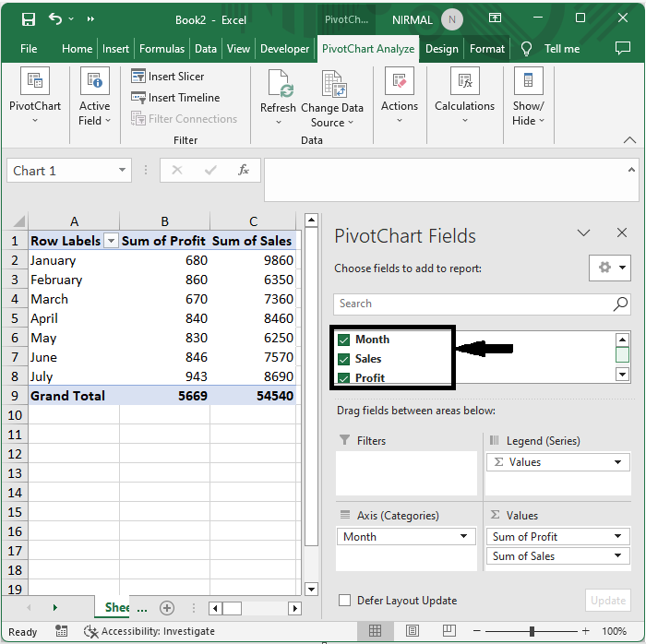The height and width of the screenshot is (644, 646).
Task: Open the Design tab
Action: tap(442, 49)
